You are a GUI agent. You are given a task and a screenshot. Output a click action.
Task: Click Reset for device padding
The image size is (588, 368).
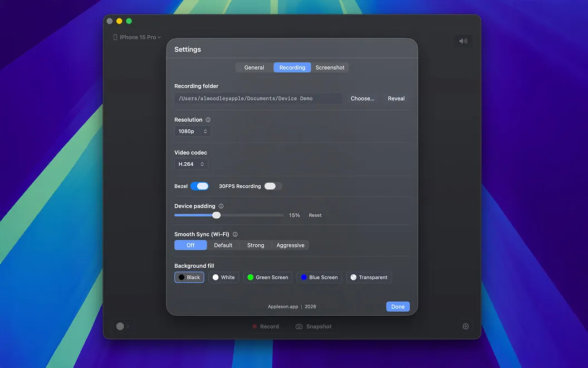tap(315, 215)
